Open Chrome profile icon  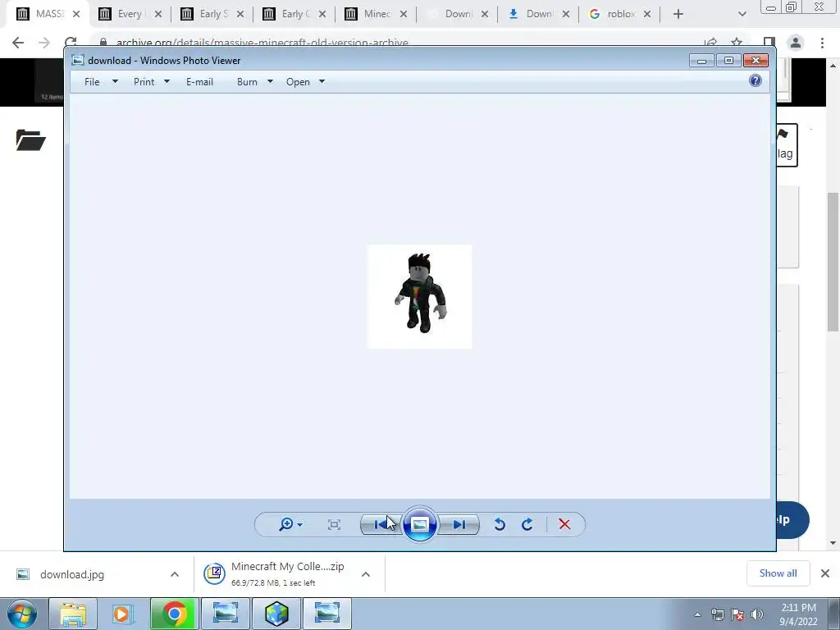796,43
